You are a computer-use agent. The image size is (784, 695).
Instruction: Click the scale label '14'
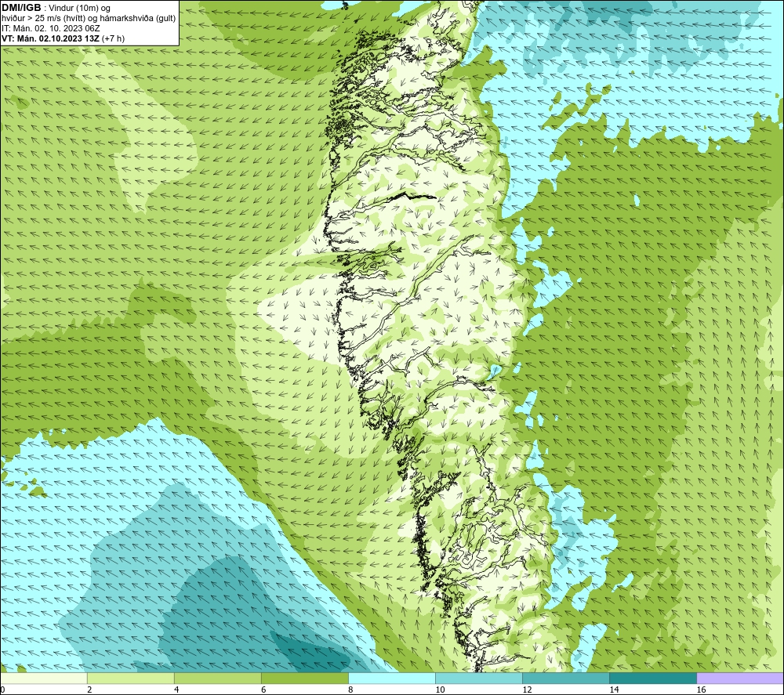pos(614,690)
